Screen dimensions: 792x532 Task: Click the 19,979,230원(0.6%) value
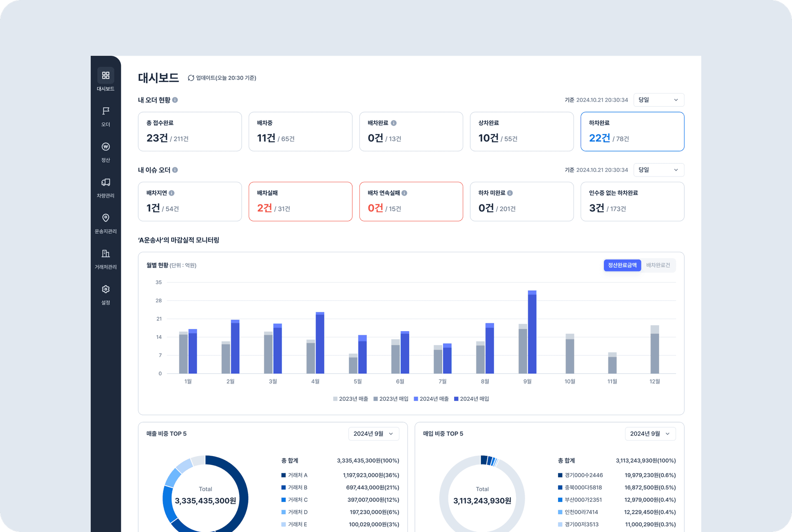(x=650, y=475)
